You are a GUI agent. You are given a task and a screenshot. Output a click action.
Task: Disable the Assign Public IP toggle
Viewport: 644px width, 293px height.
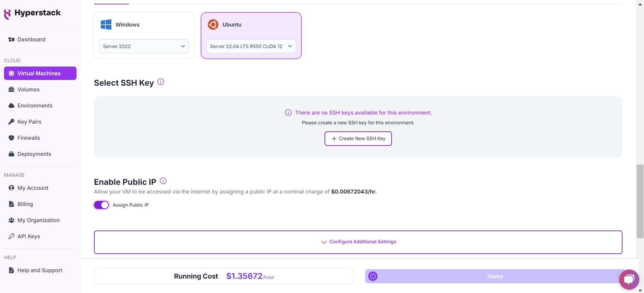tap(101, 205)
